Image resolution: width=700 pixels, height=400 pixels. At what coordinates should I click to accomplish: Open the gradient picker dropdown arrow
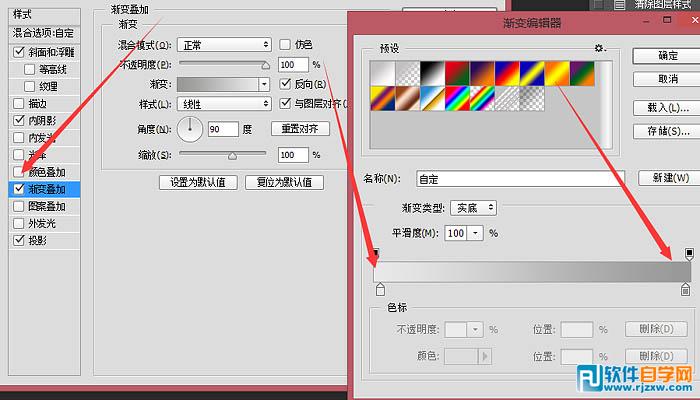point(264,84)
